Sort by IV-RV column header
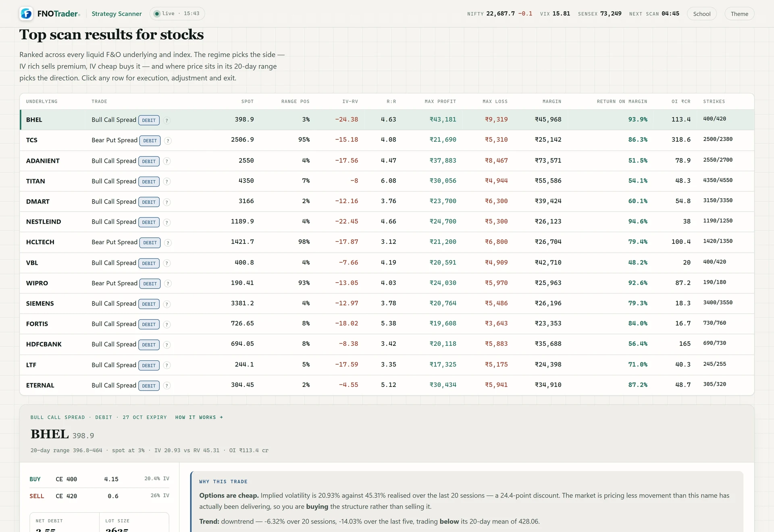Viewport: 774px width, 532px height. [x=350, y=102]
